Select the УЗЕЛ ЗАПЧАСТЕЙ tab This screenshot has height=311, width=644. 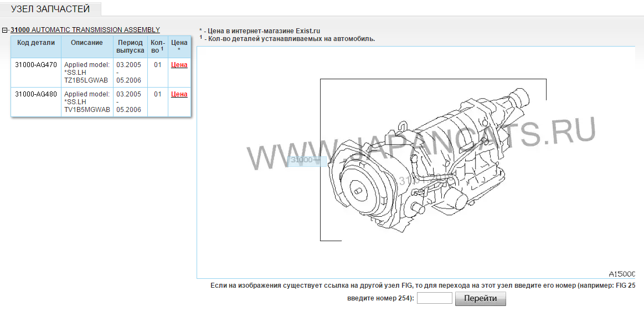pyautogui.click(x=50, y=8)
